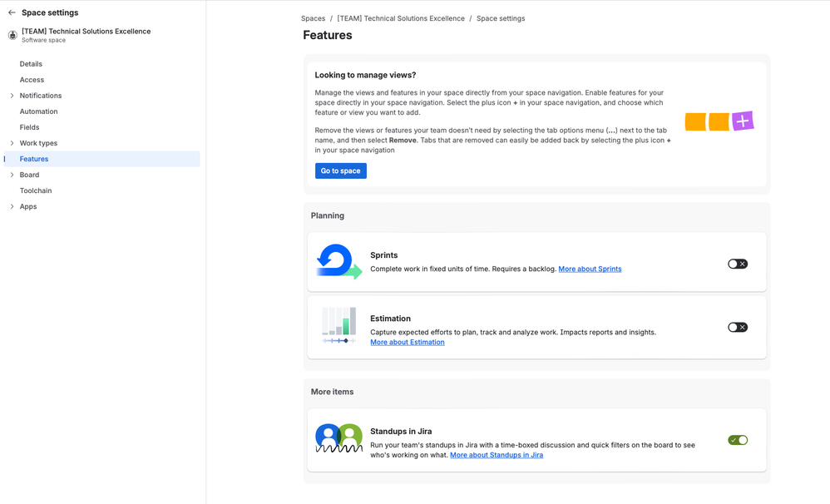
Task: Click the Estimation card title
Action: [391, 319]
